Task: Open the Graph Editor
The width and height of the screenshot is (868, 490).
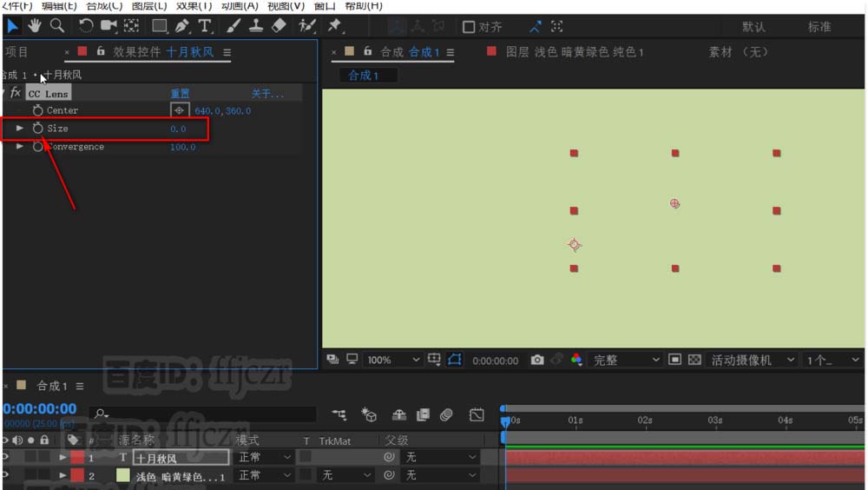Action: click(x=476, y=414)
